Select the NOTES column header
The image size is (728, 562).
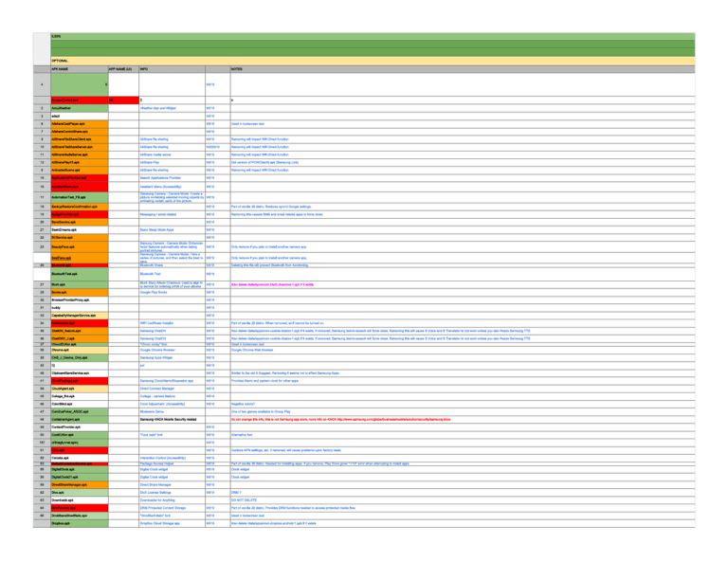pos(463,68)
